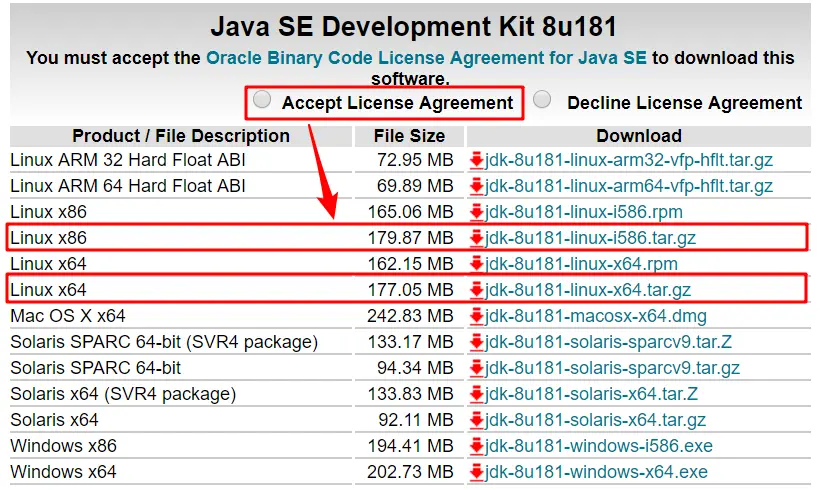Download jdk-8u181-macosx-x64.dmg link
822x490 pixels.
click(596, 316)
